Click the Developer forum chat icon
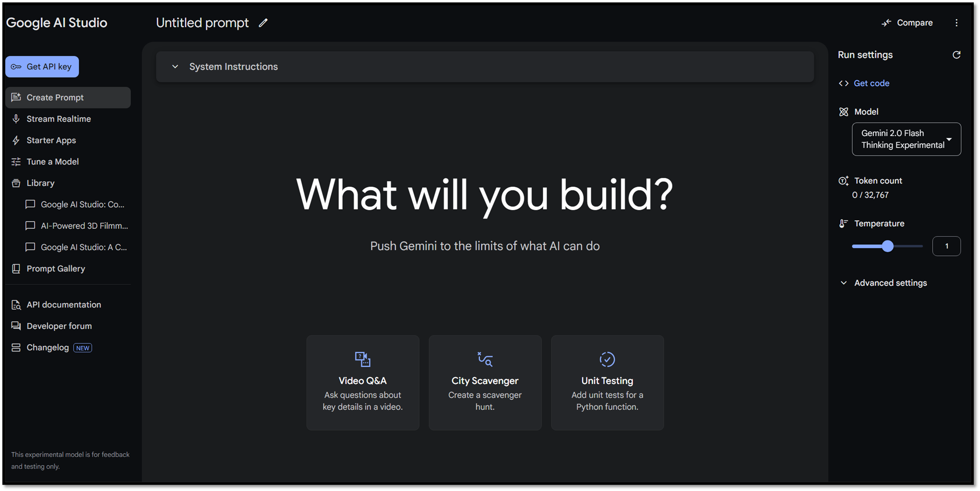This screenshot has width=980, height=491. [16, 326]
